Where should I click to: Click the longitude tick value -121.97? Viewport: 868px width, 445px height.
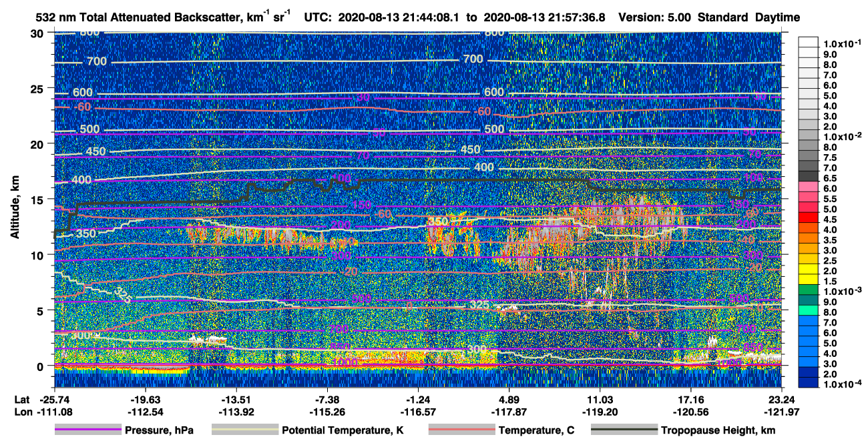click(783, 412)
